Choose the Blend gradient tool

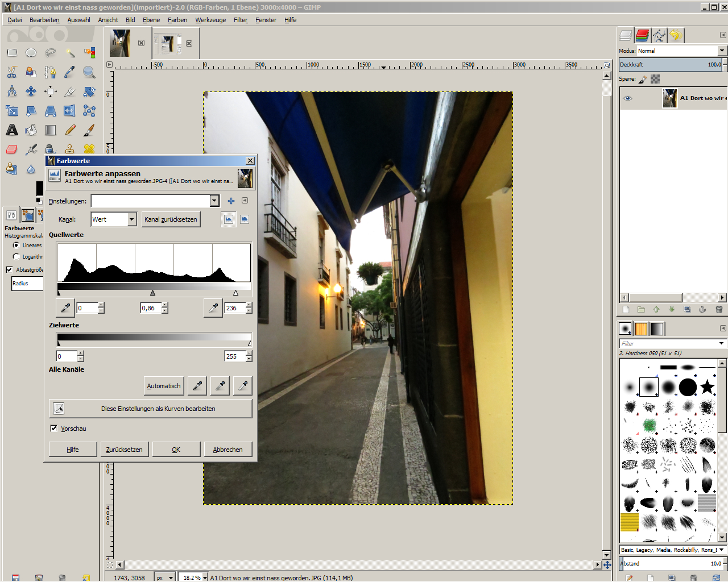click(x=51, y=130)
